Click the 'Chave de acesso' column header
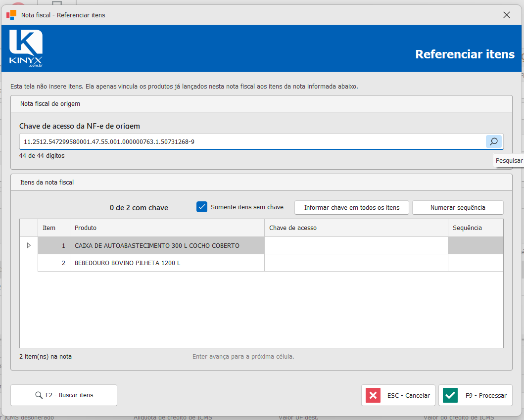The width and height of the screenshot is (524, 420). coord(356,228)
